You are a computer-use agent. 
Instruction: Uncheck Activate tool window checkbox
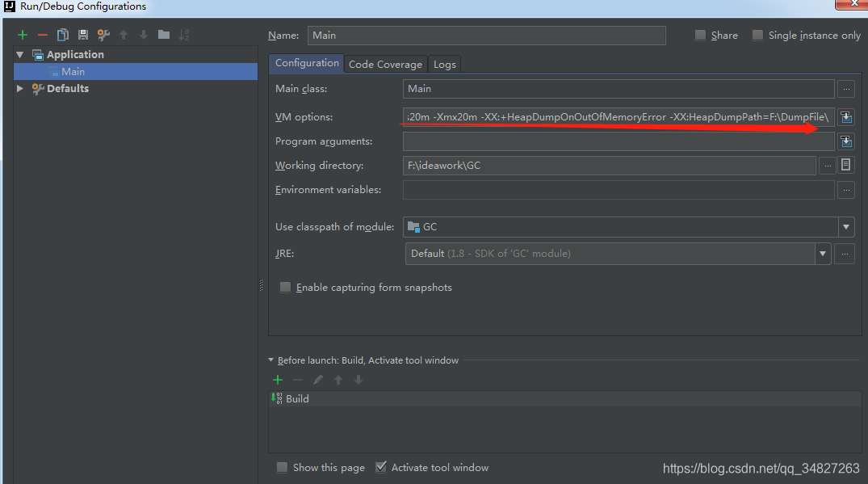380,467
